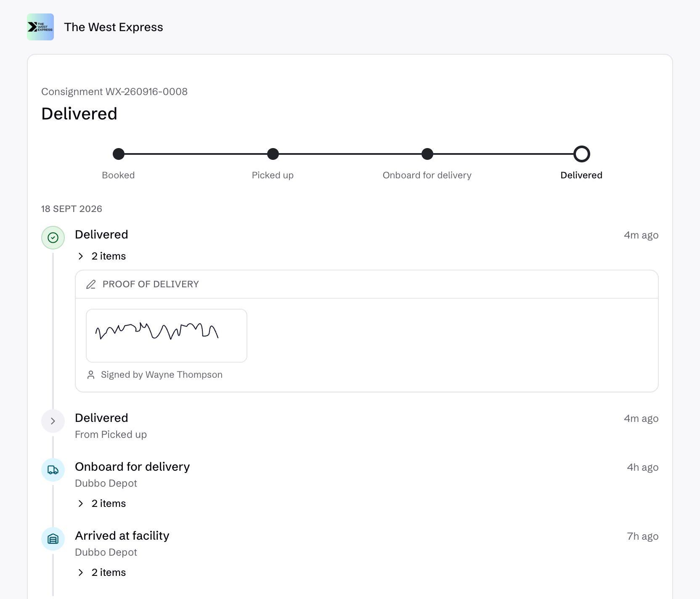The height and width of the screenshot is (599, 700).
Task: Expand 2 items under Arrived at facility
Action: [x=102, y=572]
